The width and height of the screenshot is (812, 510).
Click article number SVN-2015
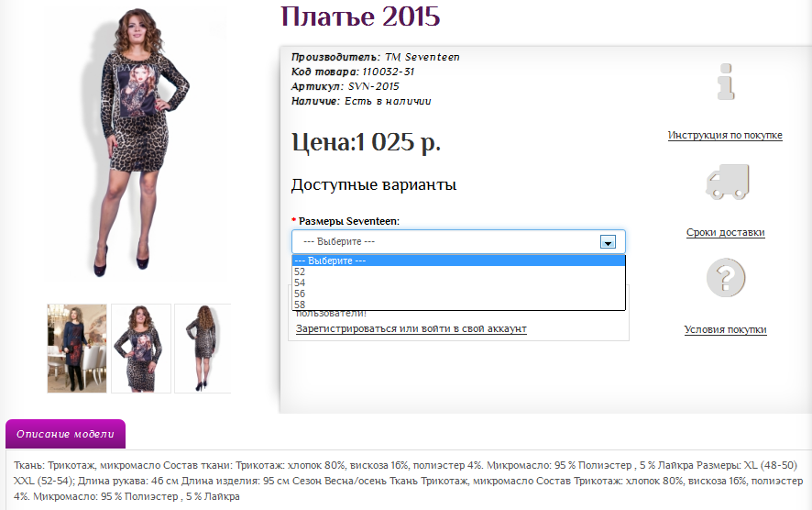[373, 86]
